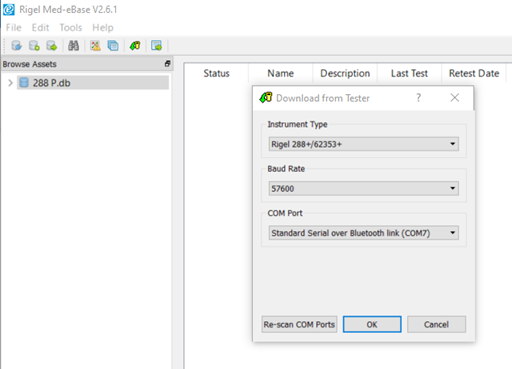Click the Cancel button in dialog

436,324
